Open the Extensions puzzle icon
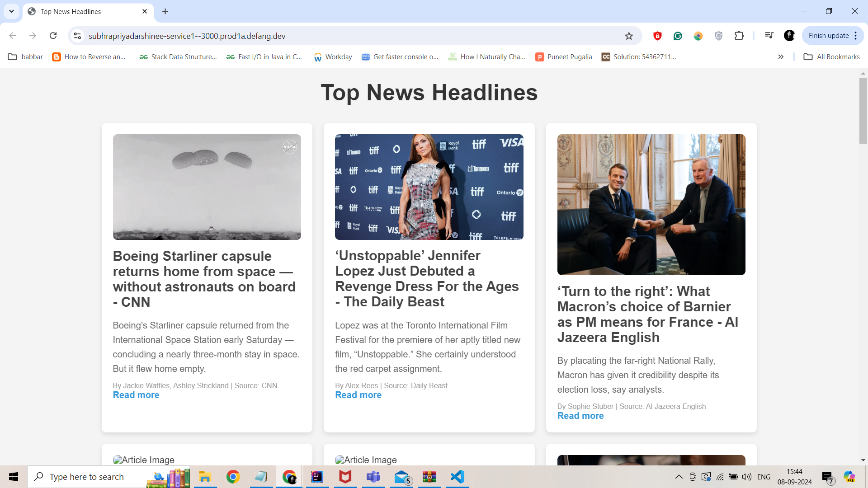The image size is (868, 488). [739, 36]
